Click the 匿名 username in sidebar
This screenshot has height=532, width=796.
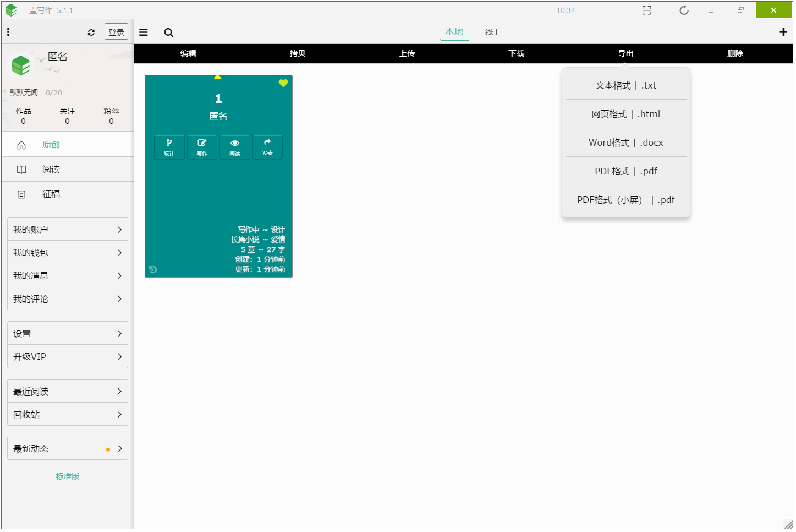[58, 57]
